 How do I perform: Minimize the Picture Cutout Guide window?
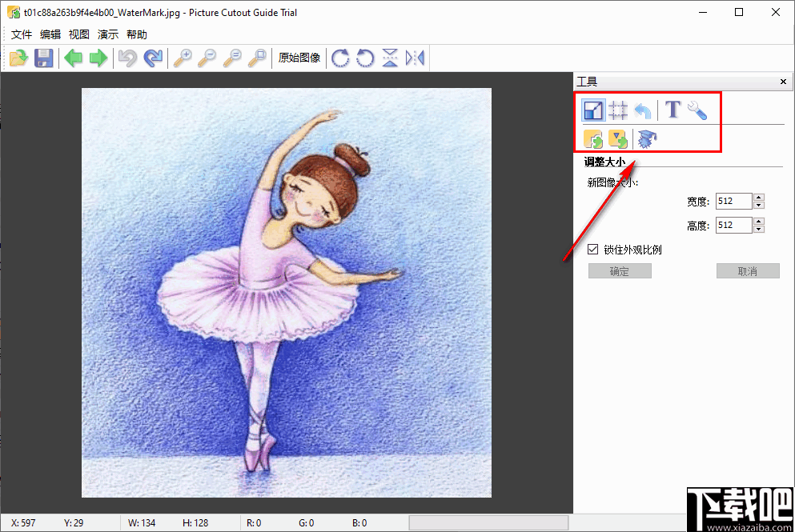point(703,12)
